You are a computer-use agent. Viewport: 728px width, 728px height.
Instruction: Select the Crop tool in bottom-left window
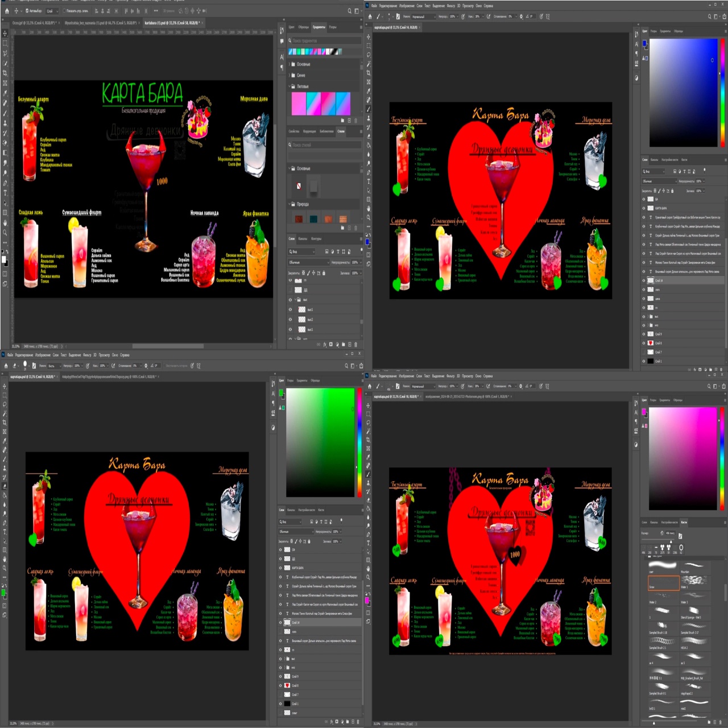tap(5, 423)
